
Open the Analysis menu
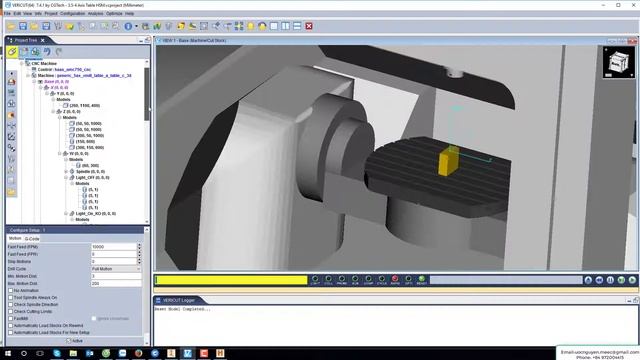coord(96,13)
